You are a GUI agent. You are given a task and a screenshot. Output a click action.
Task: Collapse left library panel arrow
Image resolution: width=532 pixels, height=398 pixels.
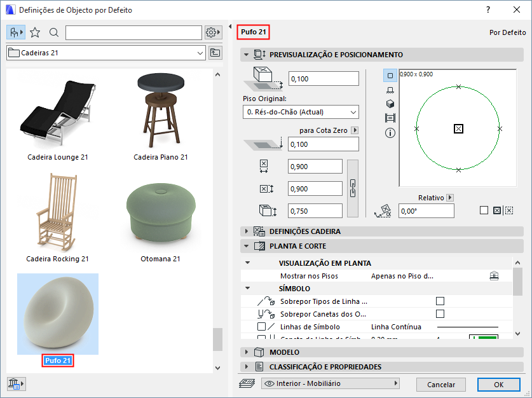(230, 26)
